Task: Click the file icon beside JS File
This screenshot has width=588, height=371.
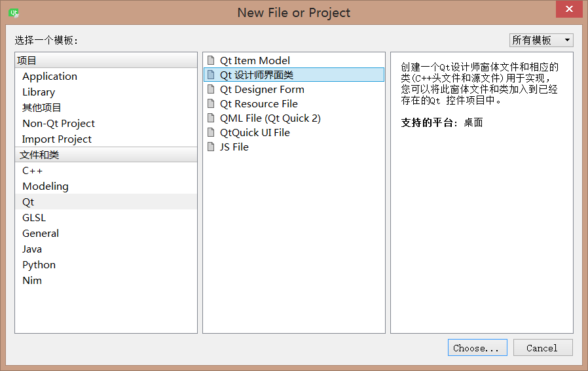Action: coord(211,147)
